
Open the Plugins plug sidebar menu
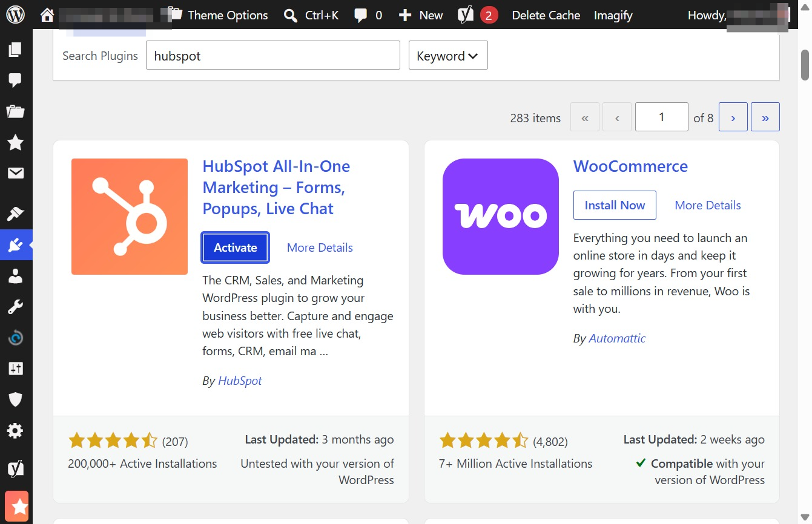point(15,245)
